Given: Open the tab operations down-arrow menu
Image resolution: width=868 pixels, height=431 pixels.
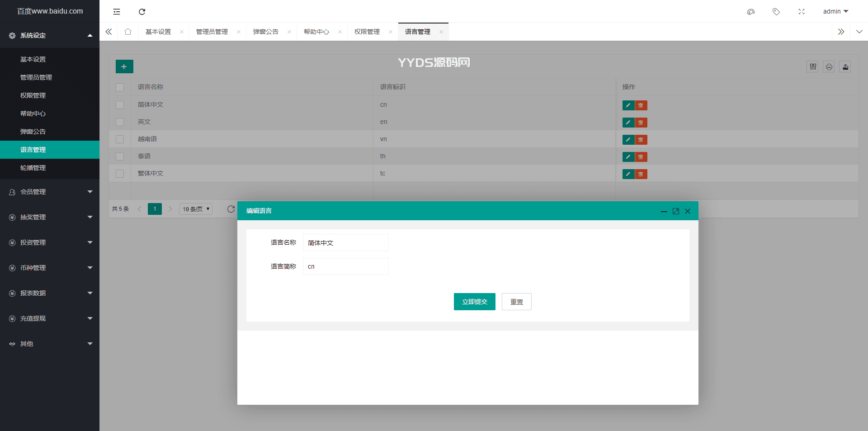Looking at the screenshot, I should [859, 32].
